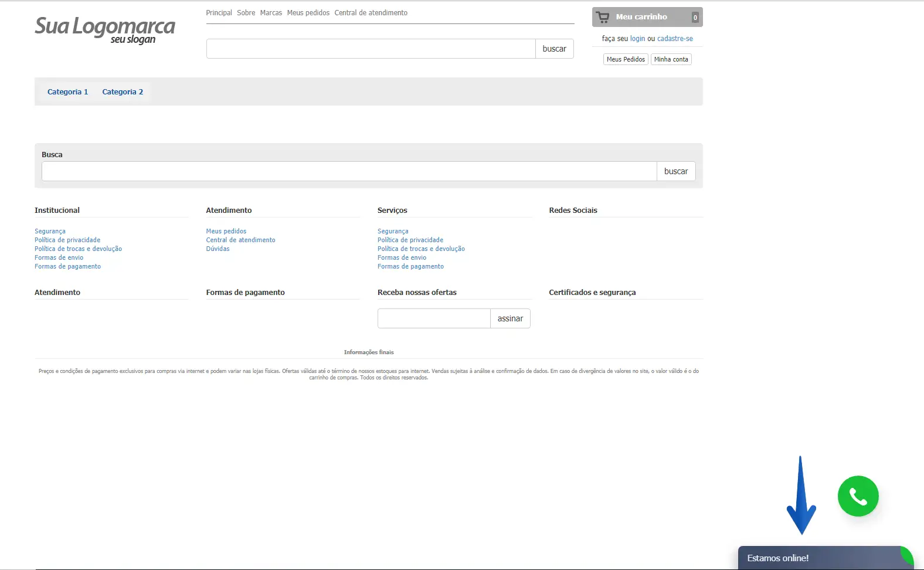Focus the top header search field
Viewport: 924px width, 570px height.
click(x=371, y=49)
